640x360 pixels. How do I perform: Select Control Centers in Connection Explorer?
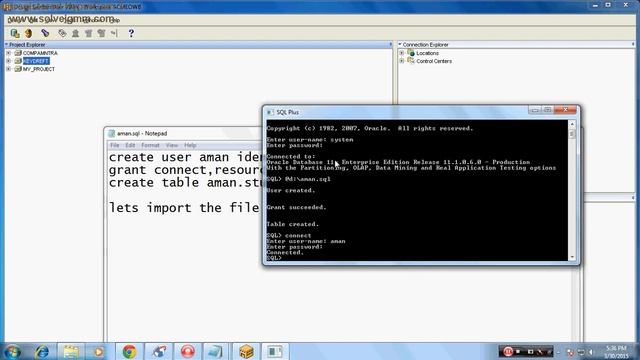434,61
